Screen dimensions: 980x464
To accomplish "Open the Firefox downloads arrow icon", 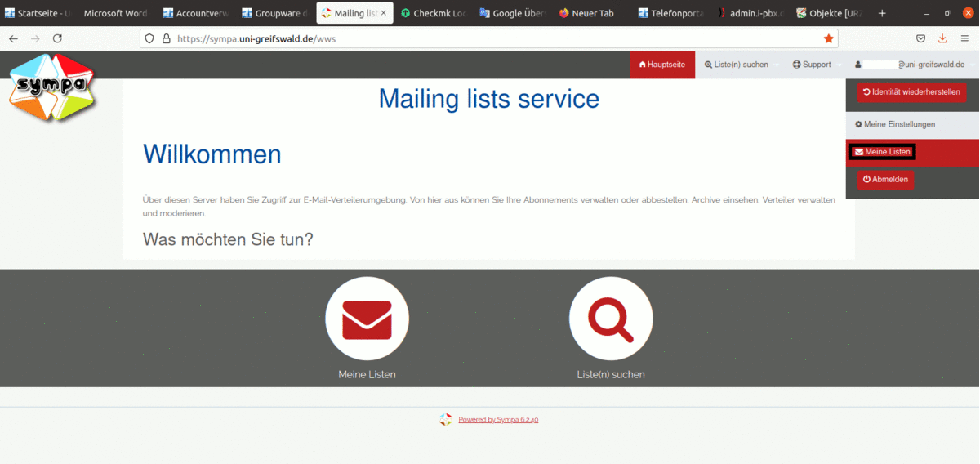I will click(x=942, y=38).
